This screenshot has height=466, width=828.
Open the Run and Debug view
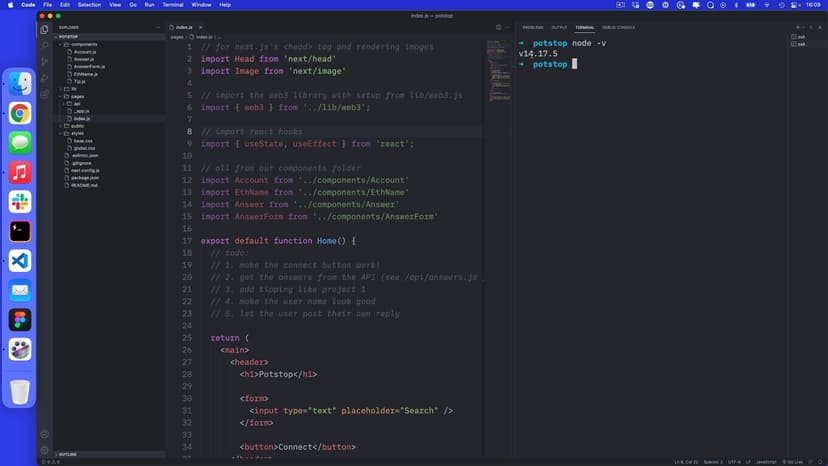(44, 77)
